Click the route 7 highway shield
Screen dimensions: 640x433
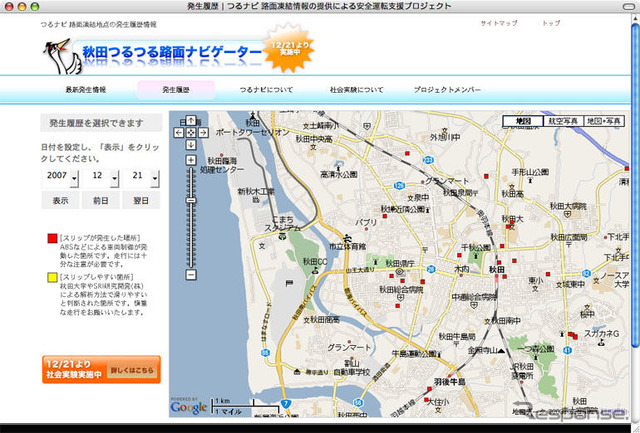pyautogui.click(x=286, y=404)
